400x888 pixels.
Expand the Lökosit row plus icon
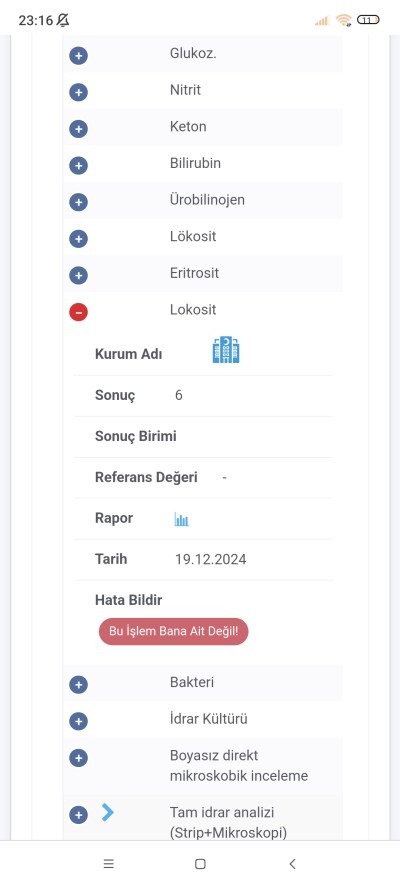pos(78,239)
